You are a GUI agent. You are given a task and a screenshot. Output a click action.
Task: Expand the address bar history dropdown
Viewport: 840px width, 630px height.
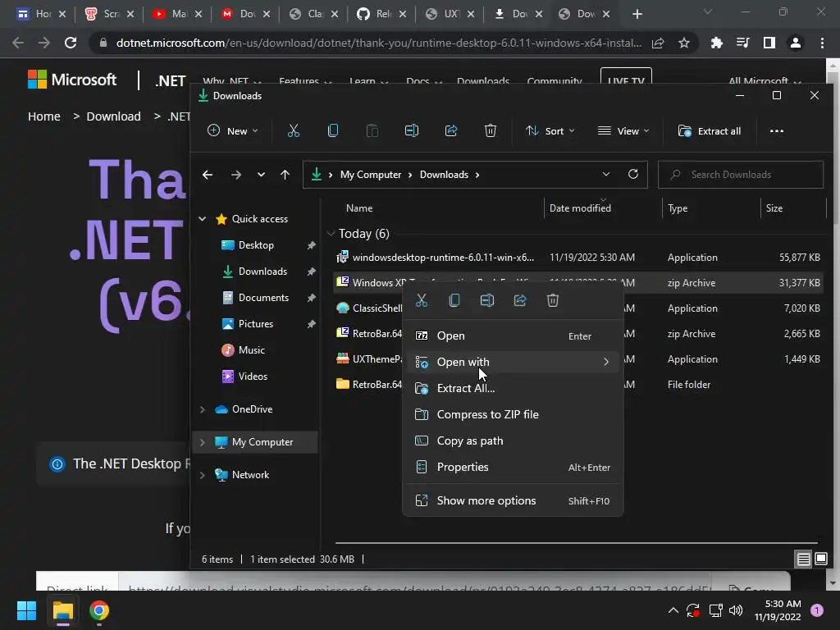[x=606, y=174]
